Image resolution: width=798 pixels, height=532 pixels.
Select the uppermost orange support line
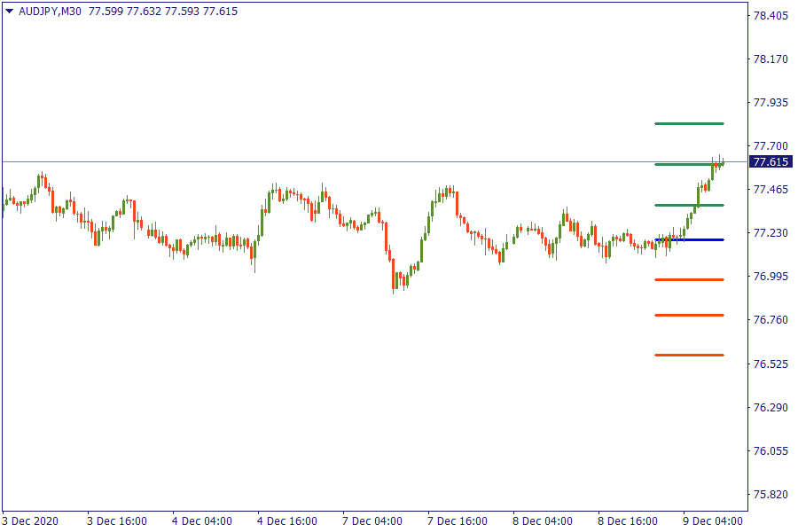(x=690, y=279)
